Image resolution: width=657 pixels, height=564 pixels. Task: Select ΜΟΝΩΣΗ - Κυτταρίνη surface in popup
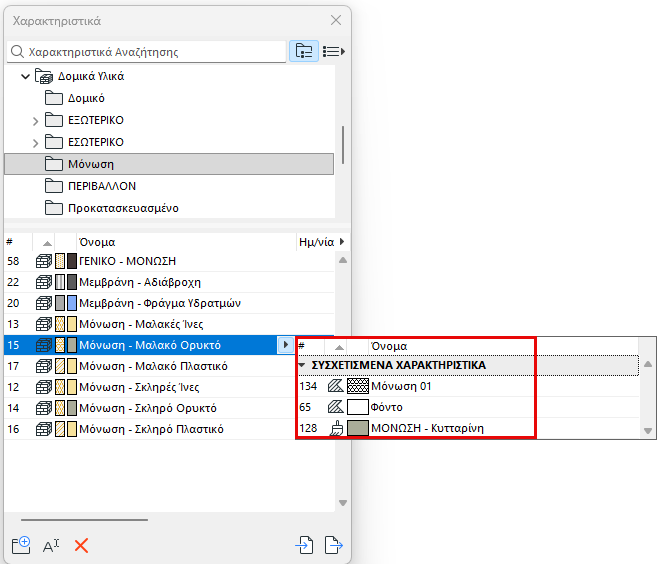(x=468, y=428)
